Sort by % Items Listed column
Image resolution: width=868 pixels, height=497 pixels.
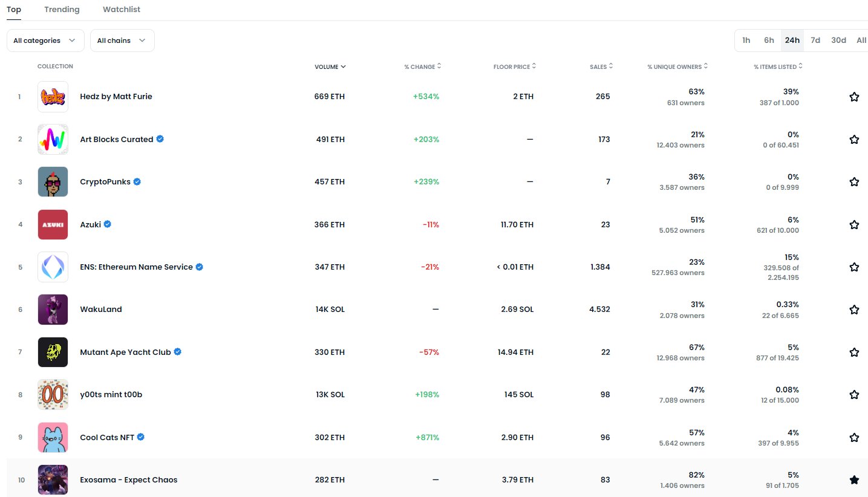tap(778, 67)
